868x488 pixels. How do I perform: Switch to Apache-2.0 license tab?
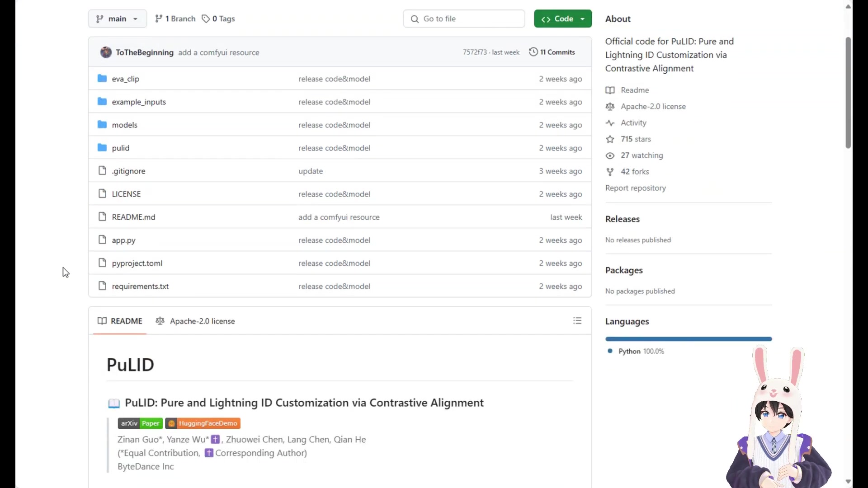click(x=195, y=321)
